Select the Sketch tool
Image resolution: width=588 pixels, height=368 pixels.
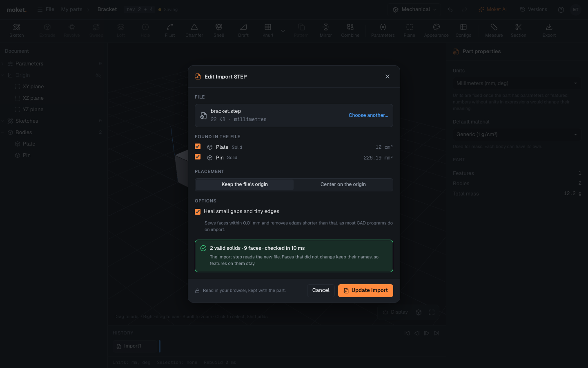17,30
